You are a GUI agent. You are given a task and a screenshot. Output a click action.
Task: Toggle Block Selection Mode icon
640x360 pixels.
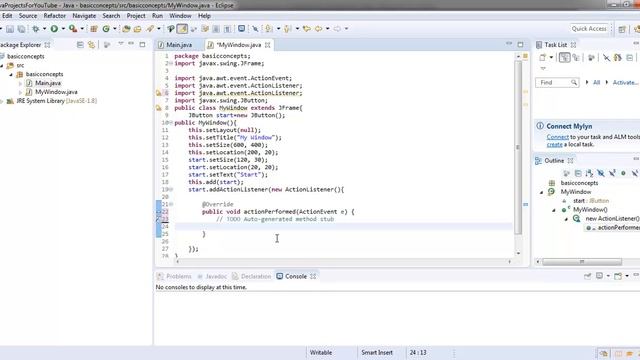click(216, 29)
